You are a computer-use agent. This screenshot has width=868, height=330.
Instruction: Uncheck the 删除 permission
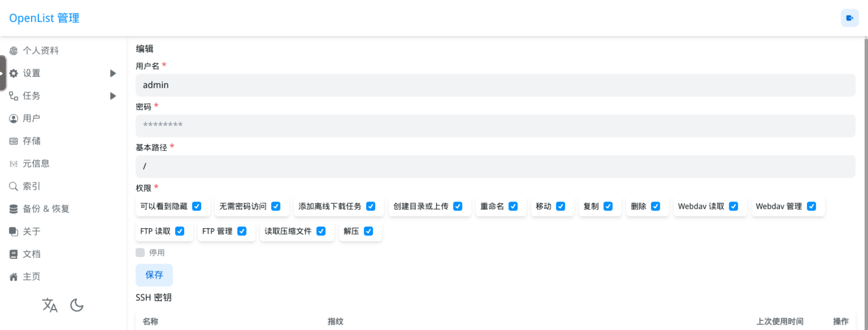(656, 206)
